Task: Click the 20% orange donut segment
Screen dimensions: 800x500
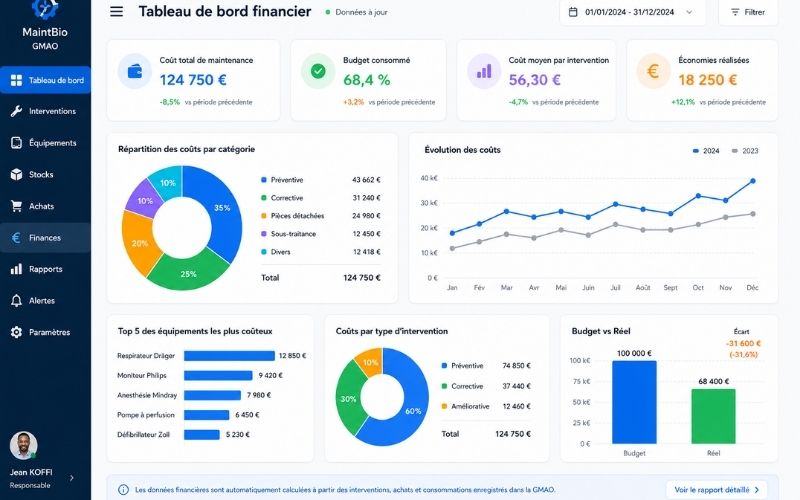Action: [139, 243]
